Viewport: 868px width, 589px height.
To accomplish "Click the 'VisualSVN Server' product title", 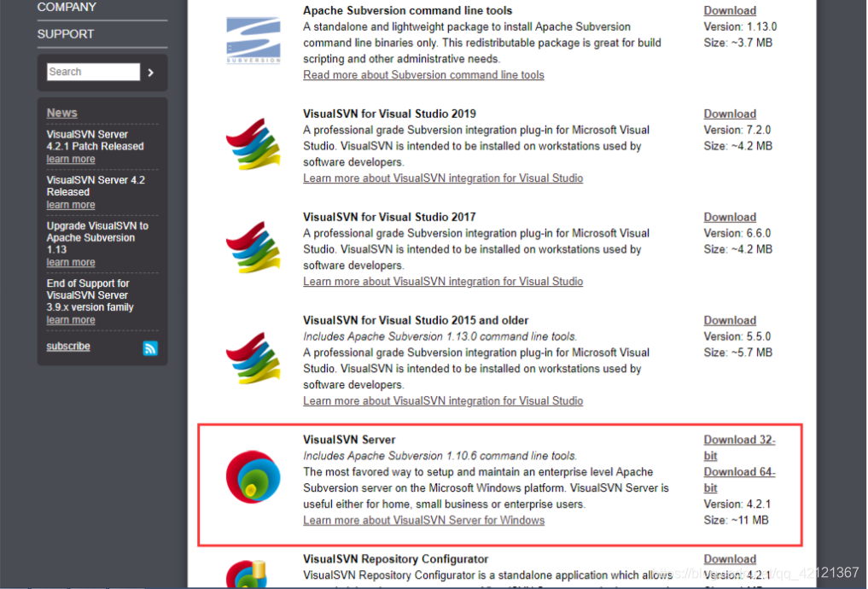I will pyautogui.click(x=349, y=440).
